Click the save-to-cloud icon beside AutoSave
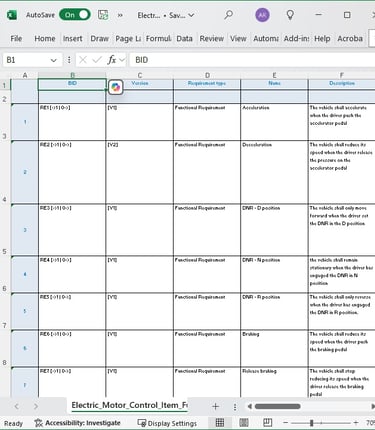This screenshot has height=430, width=375. [103, 15]
